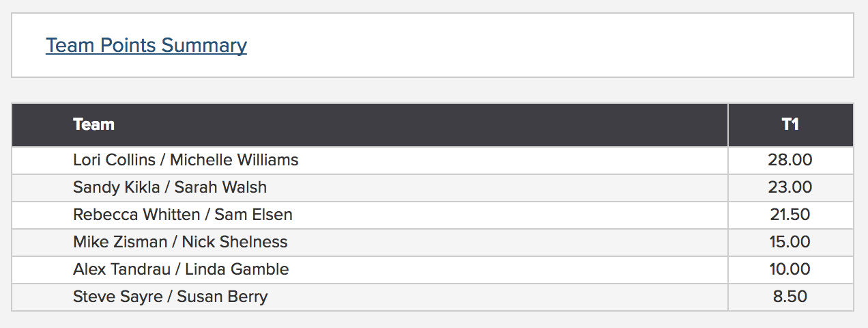Select the Rebecca Whitten / Sam Elsen team

coord(183,215)
